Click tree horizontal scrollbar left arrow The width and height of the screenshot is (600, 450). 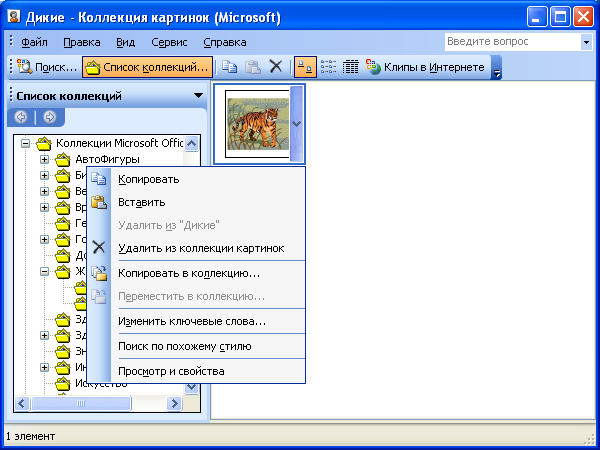coord(22,403)
